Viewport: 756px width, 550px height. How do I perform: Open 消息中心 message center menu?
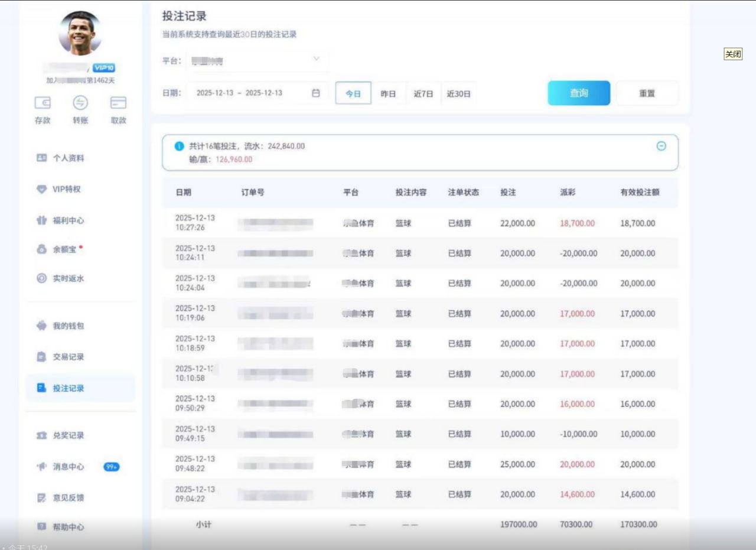click(68, 467)
